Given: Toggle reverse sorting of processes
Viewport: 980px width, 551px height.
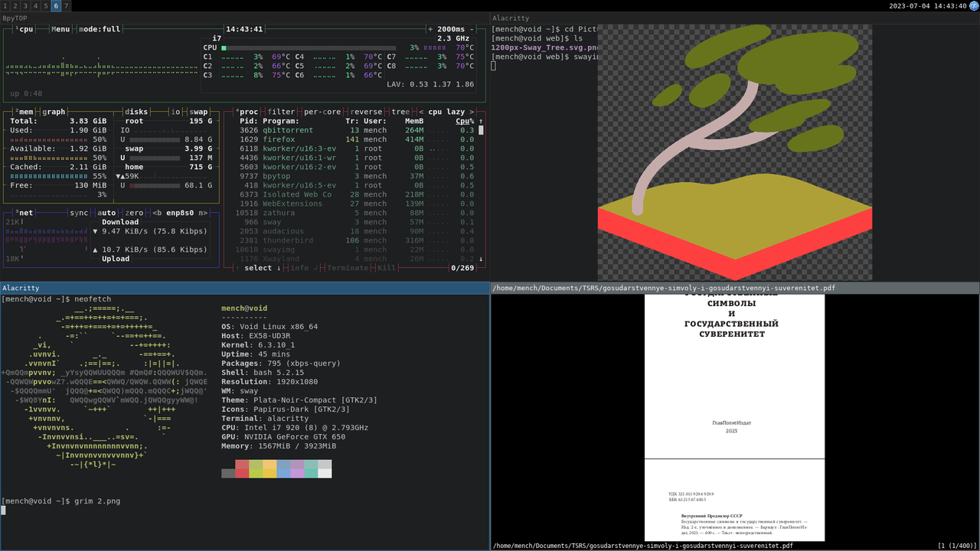Looking at the screenshot, I should point(368,112).
